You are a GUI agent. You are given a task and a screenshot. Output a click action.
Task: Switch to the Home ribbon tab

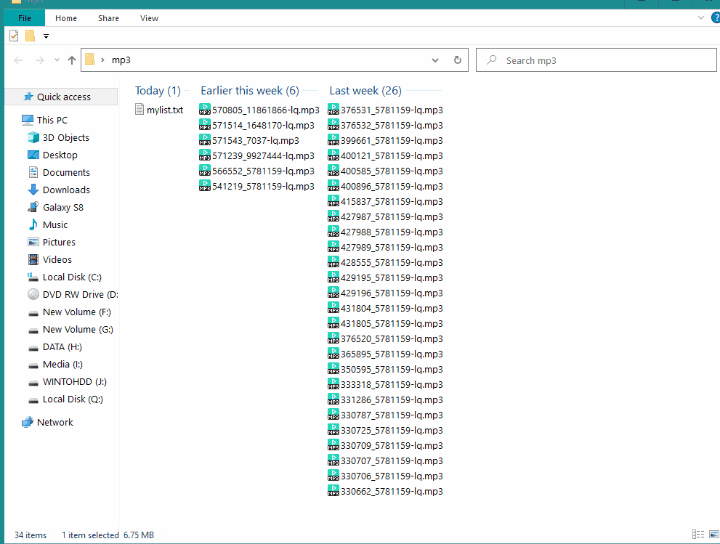tap(66, 18)
